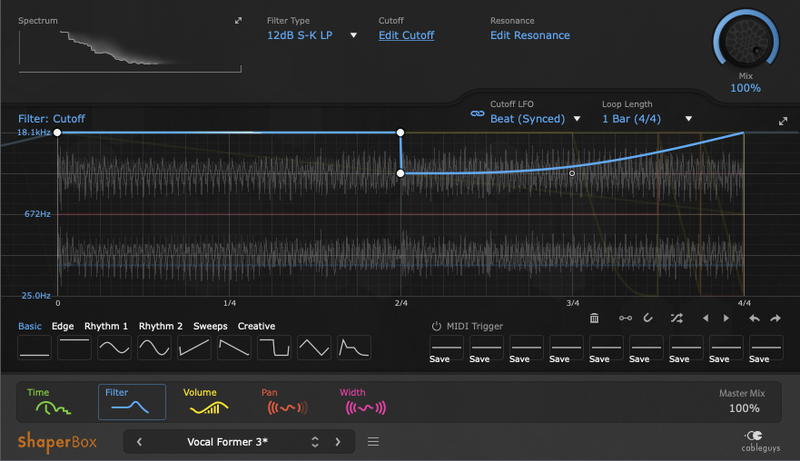
Task: Expand the Spectrum display
Action: click(x=238, y=21)
